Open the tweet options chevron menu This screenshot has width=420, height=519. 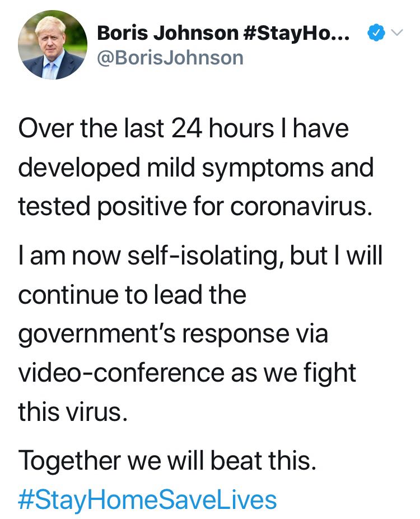pyautogui.click(x=396, y=34)
